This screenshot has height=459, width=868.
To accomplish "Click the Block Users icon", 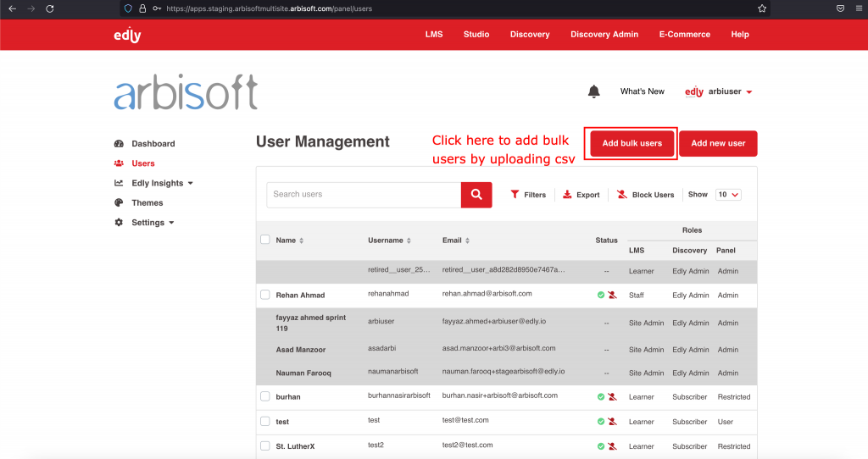I will click(622, 195).
